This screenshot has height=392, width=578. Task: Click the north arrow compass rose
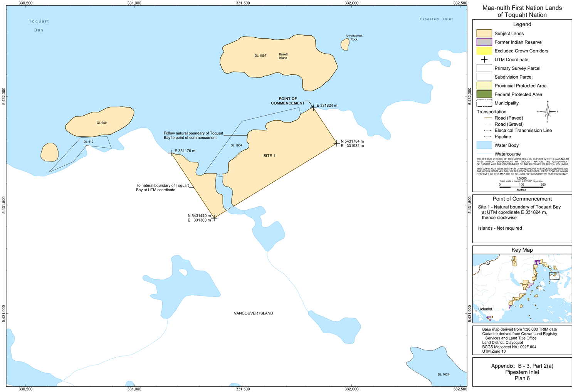click(548, 112)
